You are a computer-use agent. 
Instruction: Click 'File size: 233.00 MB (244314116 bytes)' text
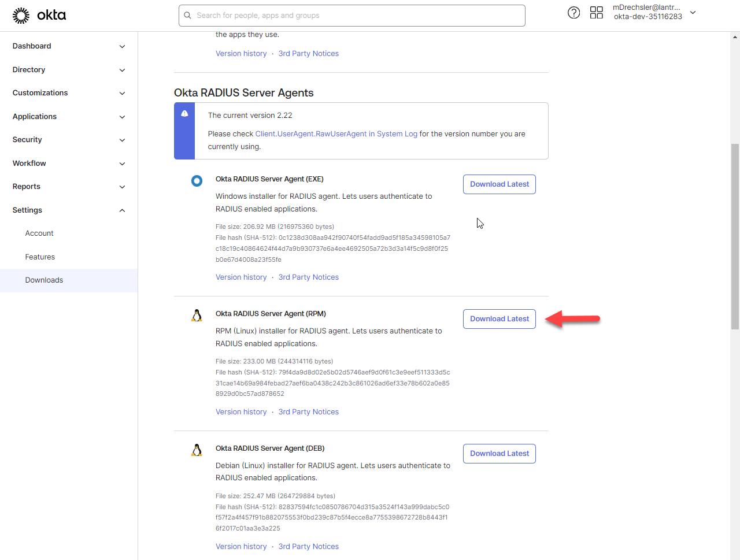[x=274, y=361]
